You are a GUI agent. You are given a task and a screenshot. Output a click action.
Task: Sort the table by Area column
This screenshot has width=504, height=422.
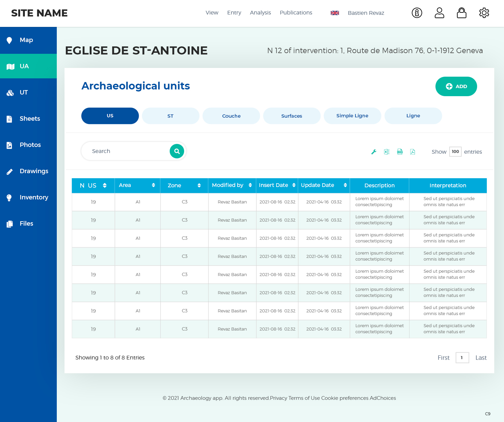coord(153,185)
